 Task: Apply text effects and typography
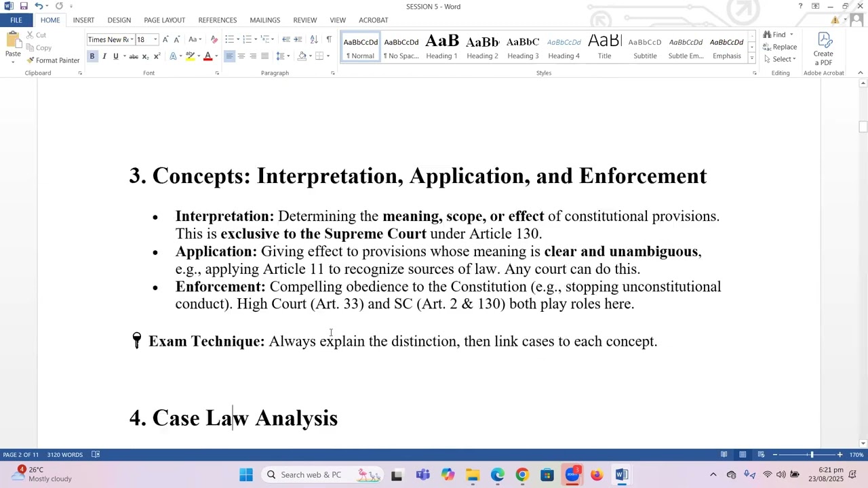(x=174, y=56)
